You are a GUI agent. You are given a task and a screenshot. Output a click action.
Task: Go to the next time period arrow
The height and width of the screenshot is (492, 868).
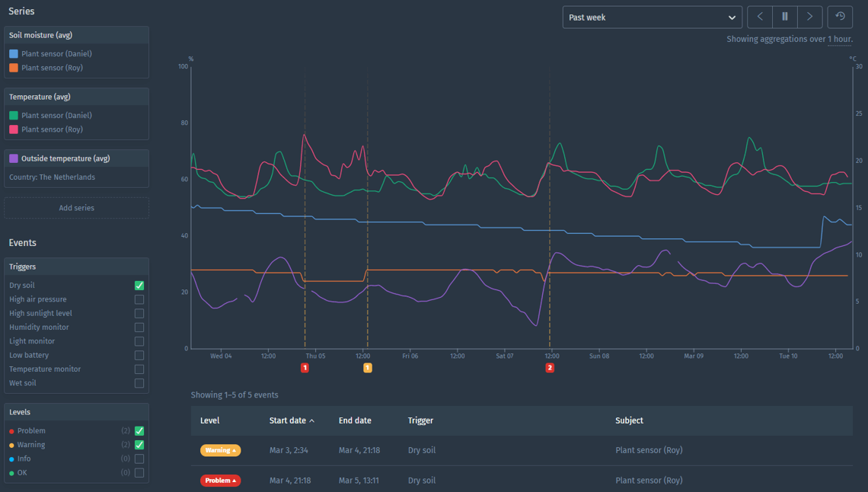pyautogui.click(x=809, y=17)
